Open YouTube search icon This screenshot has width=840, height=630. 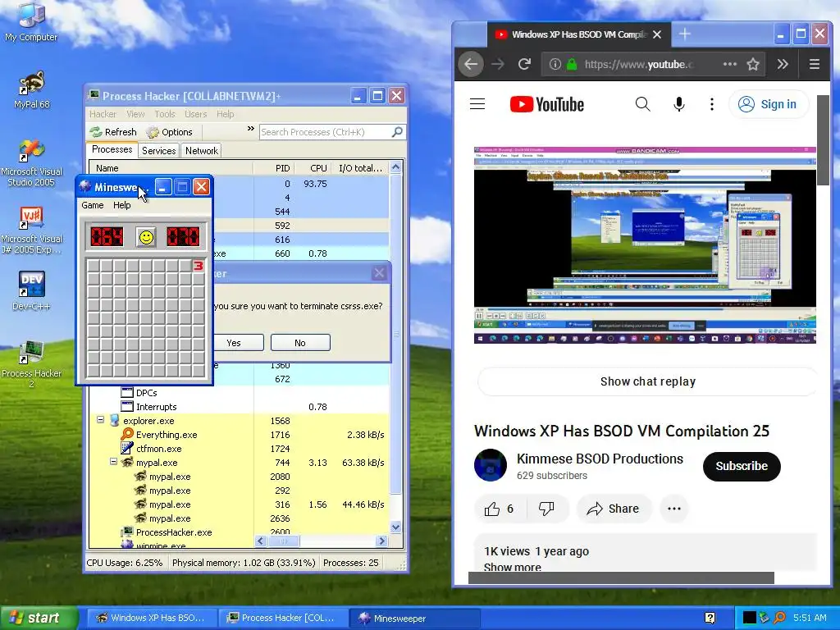[642, 104]
